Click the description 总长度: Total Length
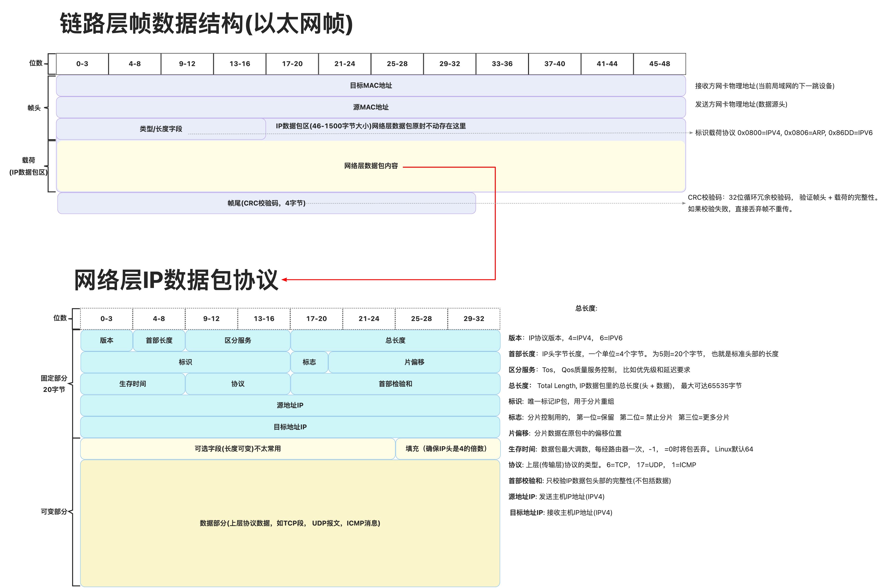This screenshot has width=886, height=588. click(625, 386)
